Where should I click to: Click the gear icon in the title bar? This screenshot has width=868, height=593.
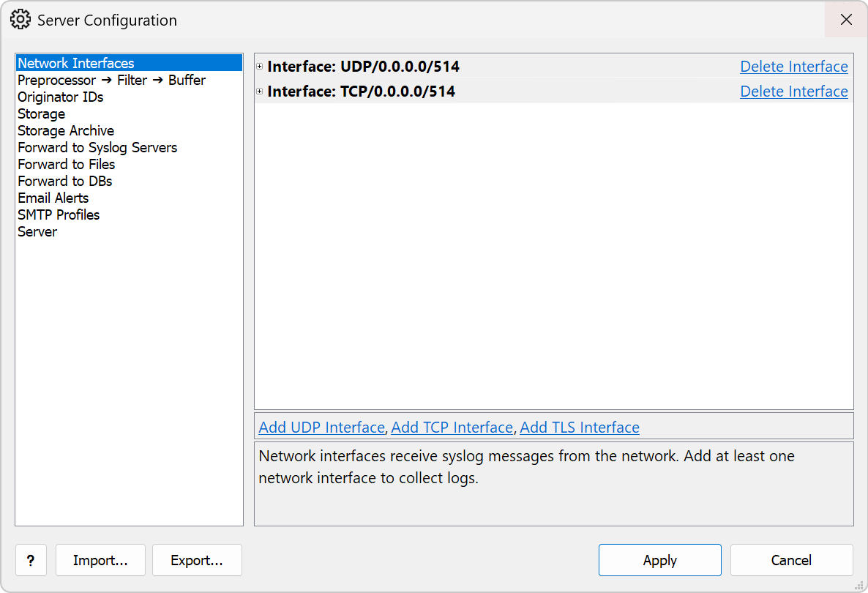[x=20, y=19]
